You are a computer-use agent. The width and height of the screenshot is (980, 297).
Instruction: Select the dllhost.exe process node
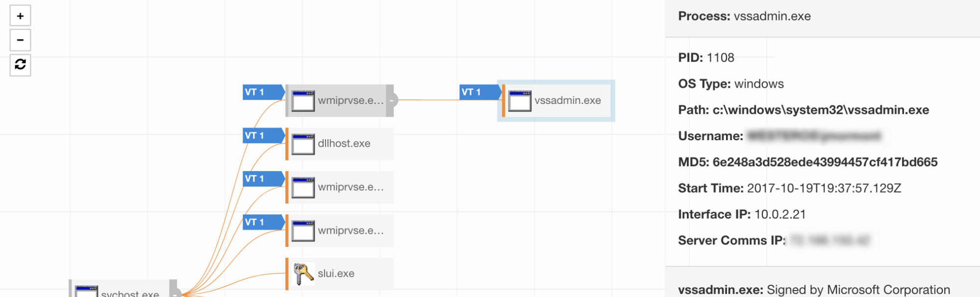344,144
